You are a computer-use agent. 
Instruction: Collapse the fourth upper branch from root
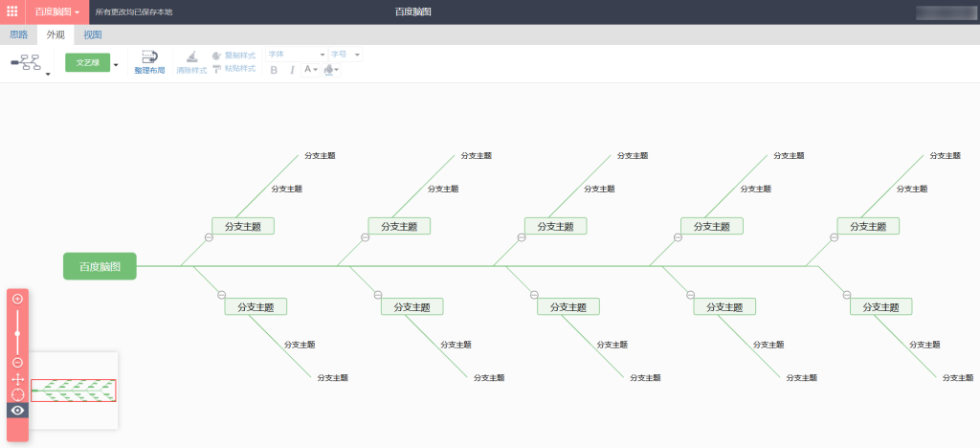click(x=678, y=237)
